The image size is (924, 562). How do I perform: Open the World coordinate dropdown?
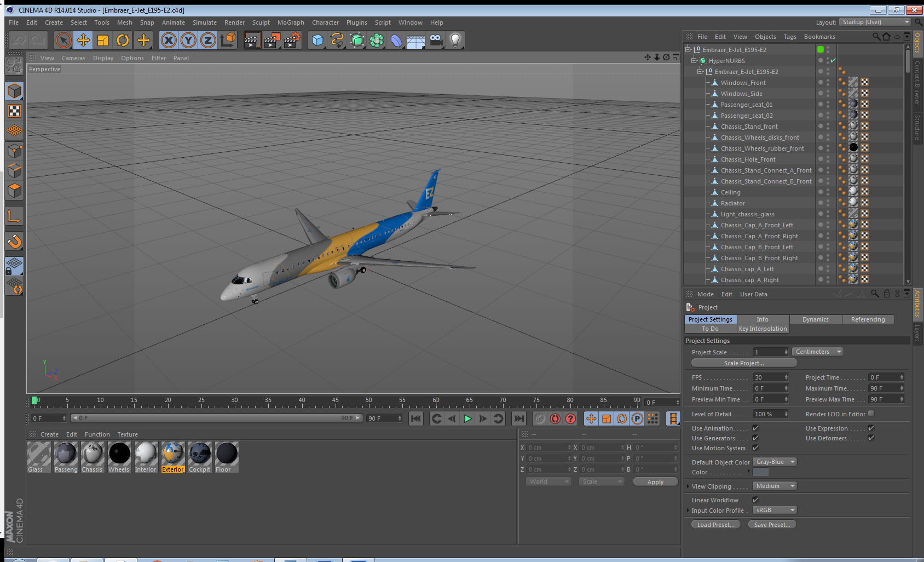(x=548, y=481)
